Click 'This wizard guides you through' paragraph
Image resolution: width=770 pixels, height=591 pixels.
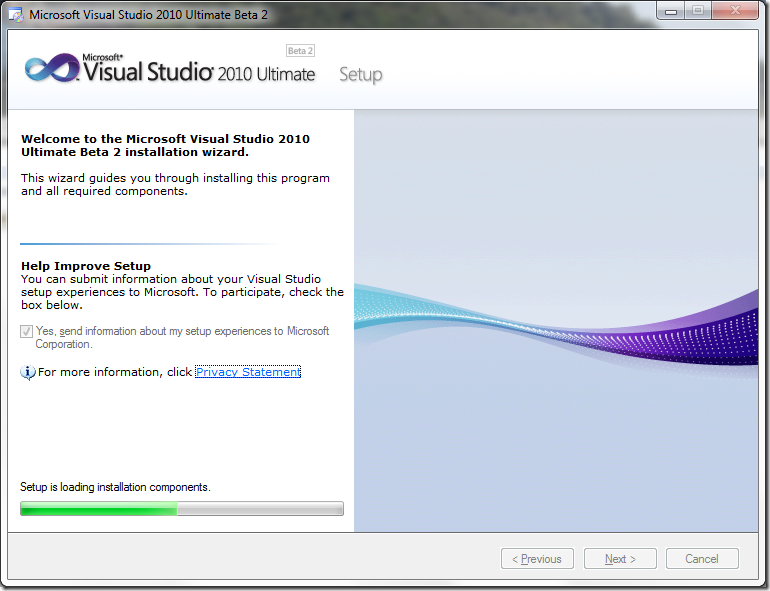click(175, 184)
